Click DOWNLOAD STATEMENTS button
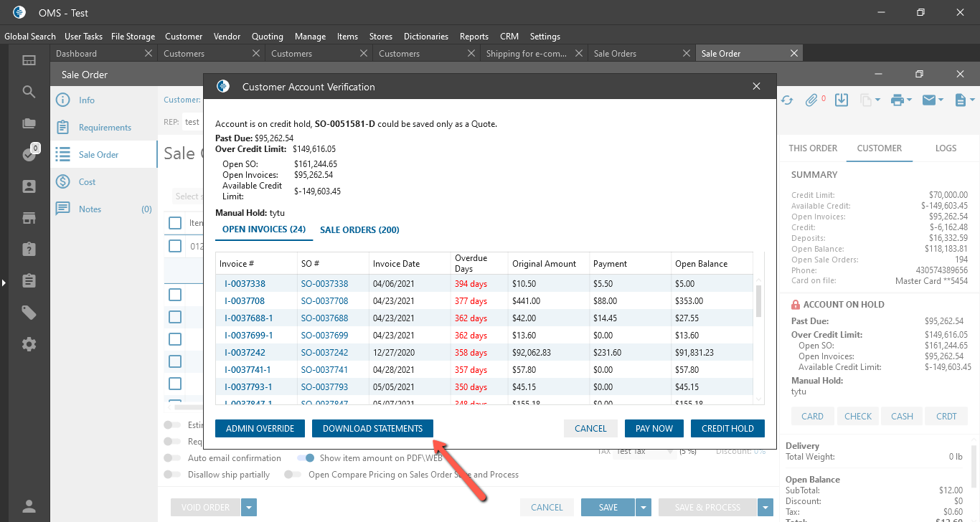This screenshot has width=980, height=522. click(372, 429)
